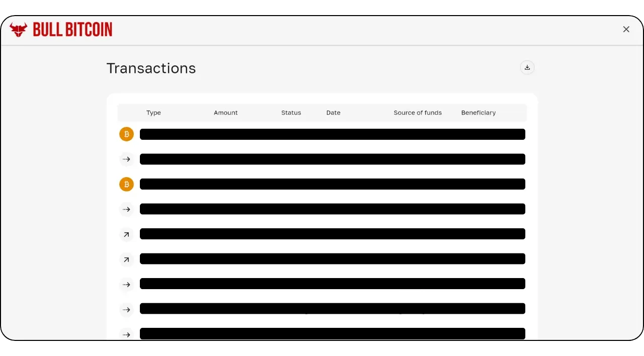Click the Bitcoin icon in first row

point(126,134)
